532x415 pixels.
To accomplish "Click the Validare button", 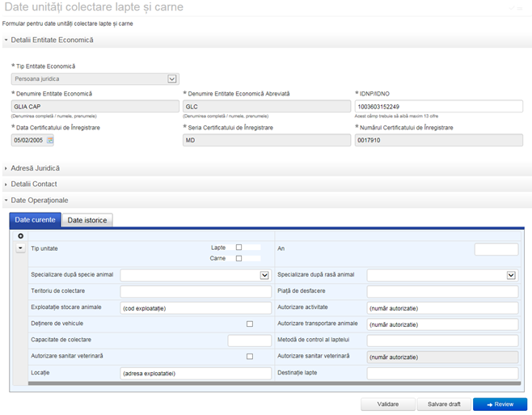I will (387, 404).
